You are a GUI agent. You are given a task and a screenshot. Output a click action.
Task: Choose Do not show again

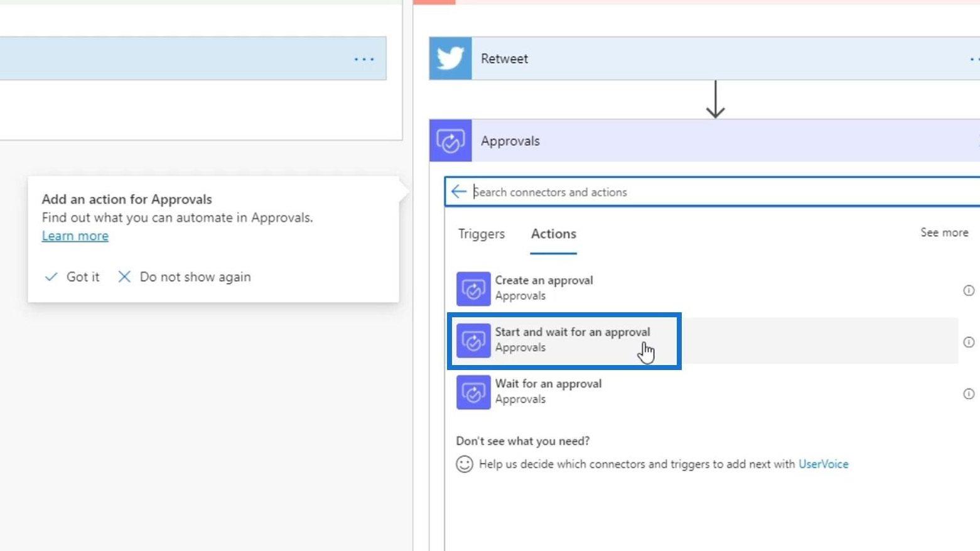pyautogui.click(x=195, y=277)
